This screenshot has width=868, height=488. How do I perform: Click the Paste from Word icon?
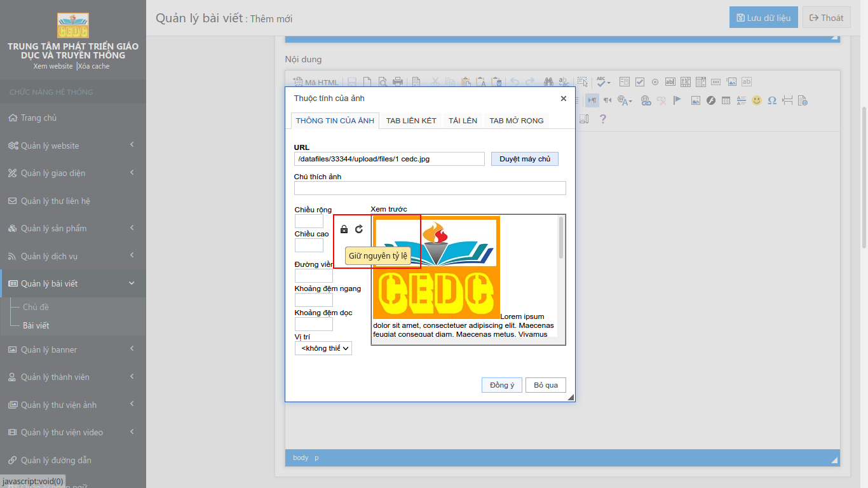click(x=496, y=82)
